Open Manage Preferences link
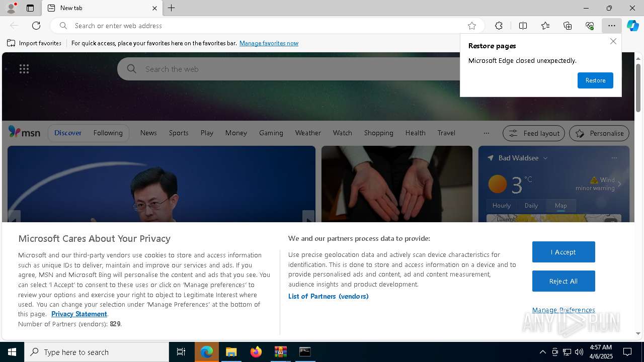The height and width of the screenshot is (362, 644). (x=563, y=310)
